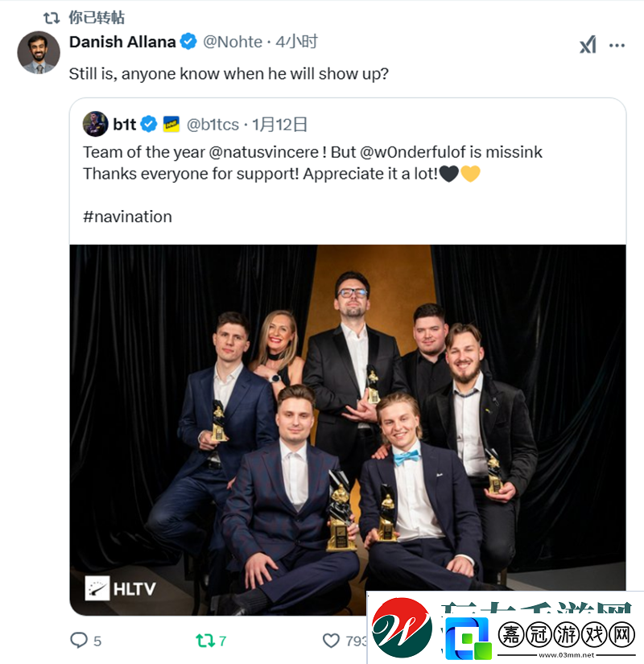Open the @natusvincere mention link
The height and width of the screenshot is (664, 644).
pyautogui.click(x=263, y=152)
